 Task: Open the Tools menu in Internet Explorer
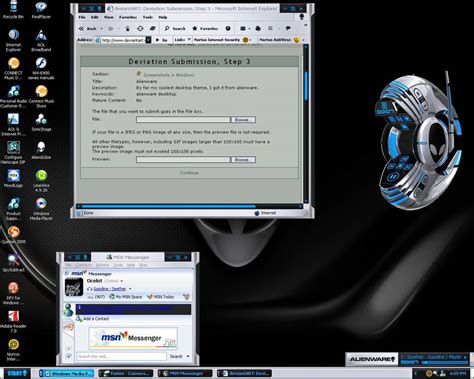(x=148, y=17)
